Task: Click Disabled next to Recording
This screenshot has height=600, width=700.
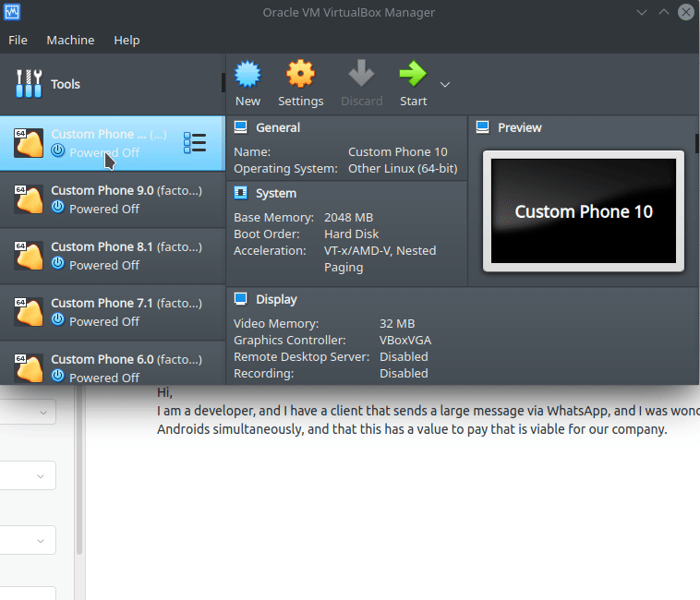Action: (x=404, y=373)
